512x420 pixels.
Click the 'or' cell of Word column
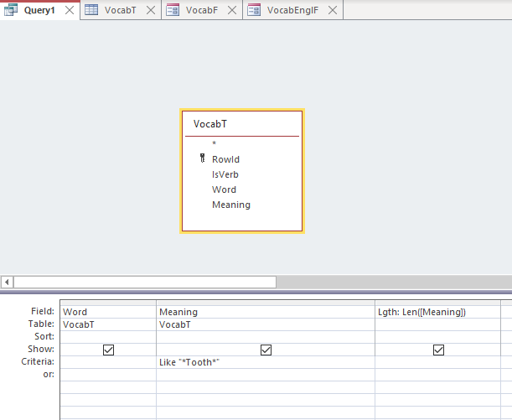pos(108,375)
